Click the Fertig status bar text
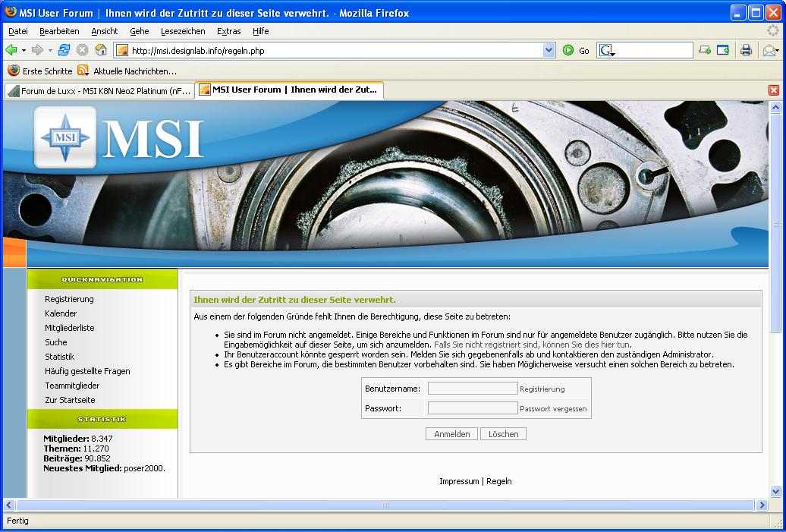Viewport: 786px width, 532px height. click(x=17, y=521)
